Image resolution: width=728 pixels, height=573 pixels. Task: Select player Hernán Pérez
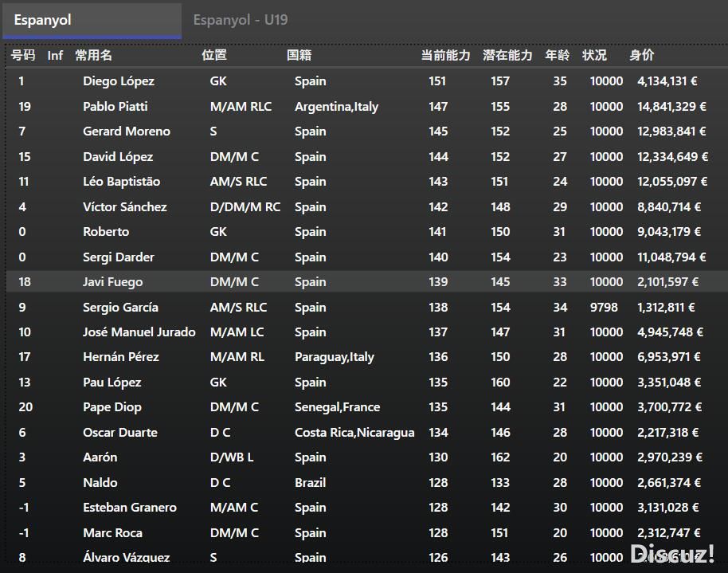click(x=121, y=357)
